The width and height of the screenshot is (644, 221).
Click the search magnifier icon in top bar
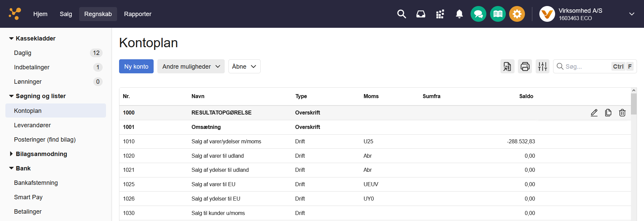401,14
